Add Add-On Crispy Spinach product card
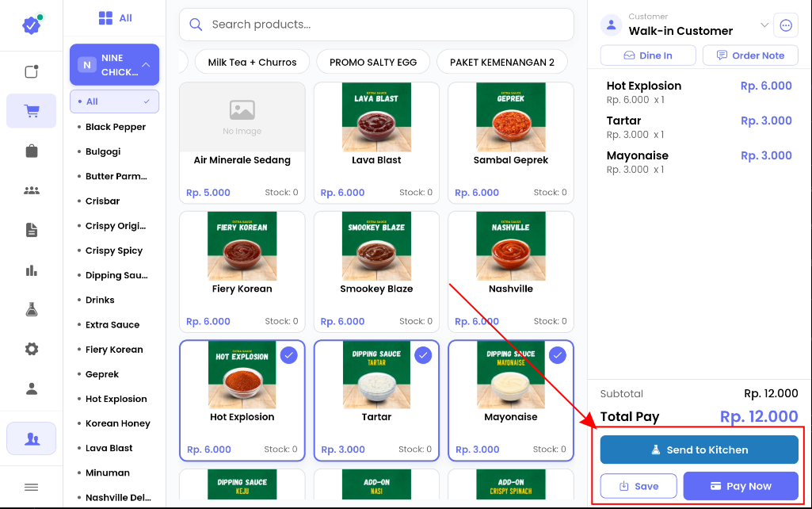The image size is (812, 509). pyautogui.click(x=511, y=484)
